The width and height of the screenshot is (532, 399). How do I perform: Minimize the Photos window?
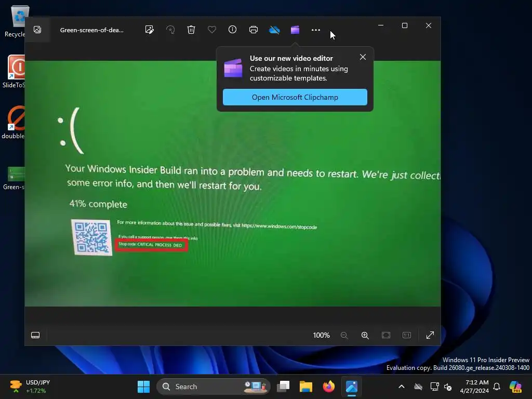click(381, 25)
